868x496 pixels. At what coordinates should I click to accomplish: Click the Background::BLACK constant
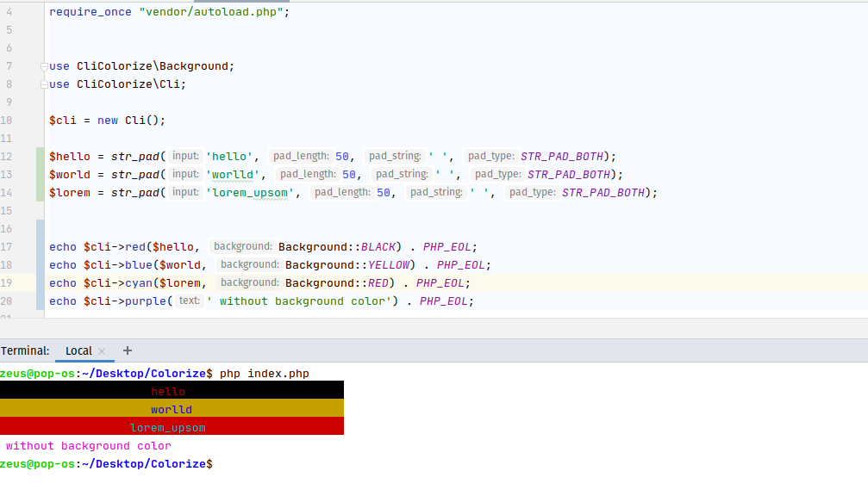point(336,246)
